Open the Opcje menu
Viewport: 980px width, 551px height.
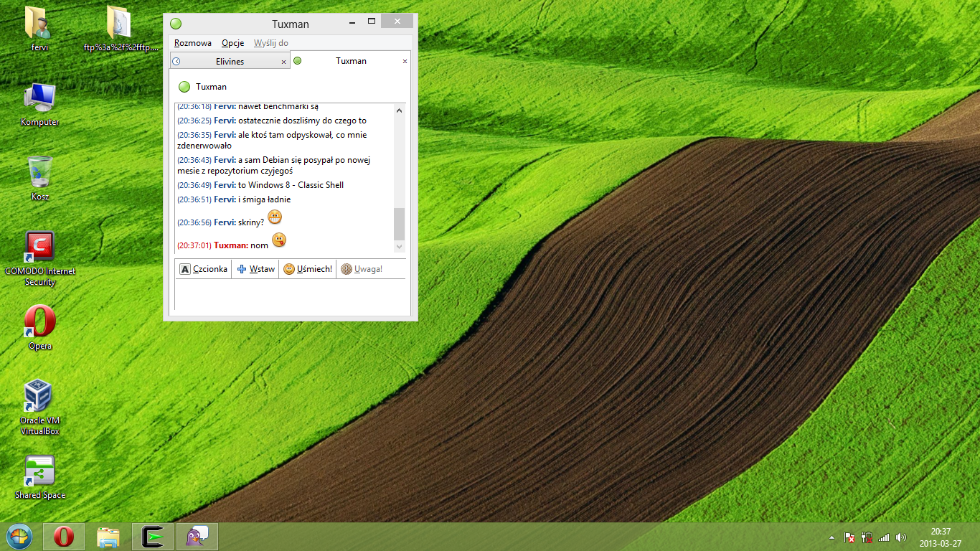pos(232,43)
